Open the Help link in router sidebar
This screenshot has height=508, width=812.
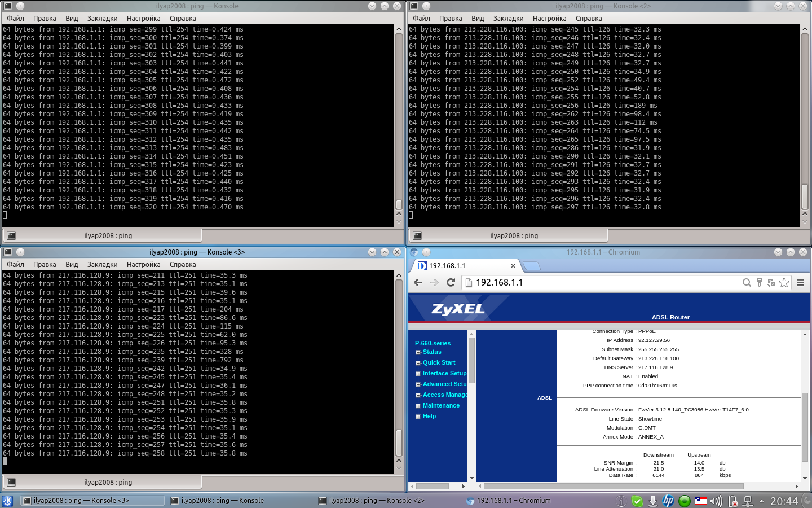pos(429,417)
